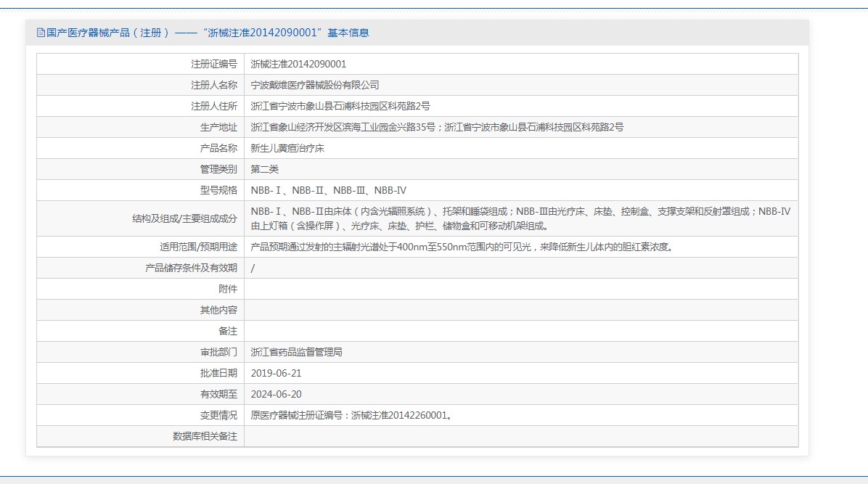The width and height of the screenshot is (868, 484).
Task: Click the heading title 国产医疗器械产品（注册）基本信息
Action: click(x=208, y=33)
